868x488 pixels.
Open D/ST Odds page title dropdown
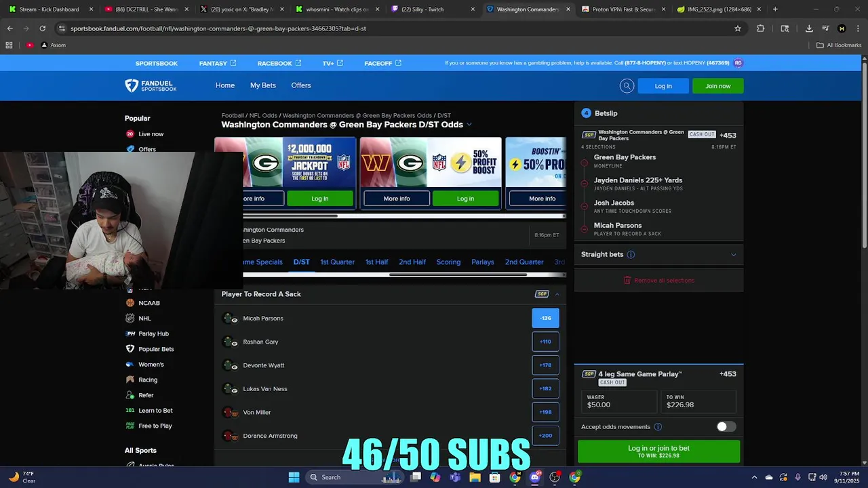coord(469,125)
